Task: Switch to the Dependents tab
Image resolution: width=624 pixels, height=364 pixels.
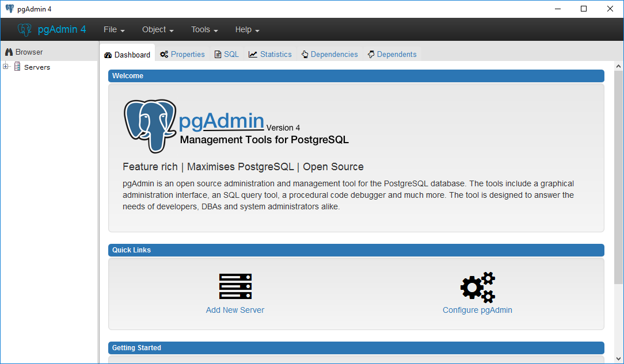Action: 392,55
